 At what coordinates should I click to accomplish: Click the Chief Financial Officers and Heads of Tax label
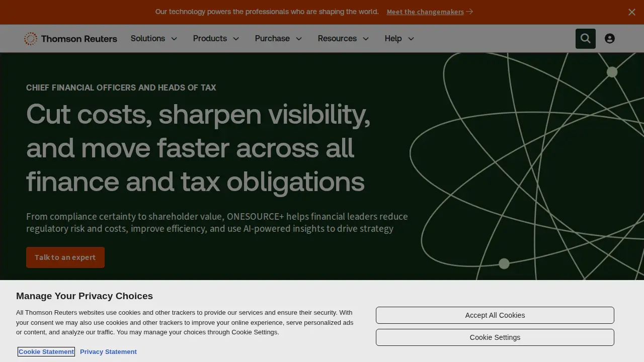pyautogui.click(x=121, y=87)
